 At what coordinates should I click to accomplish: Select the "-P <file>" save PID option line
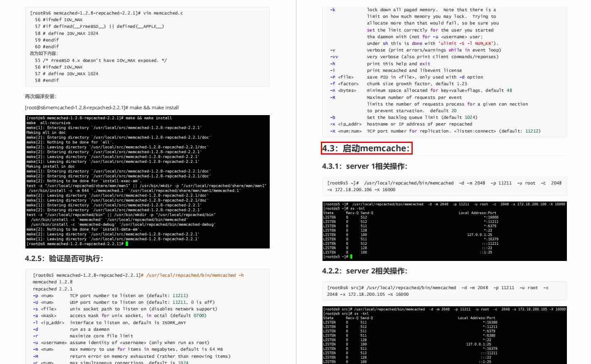pos(406,77)
